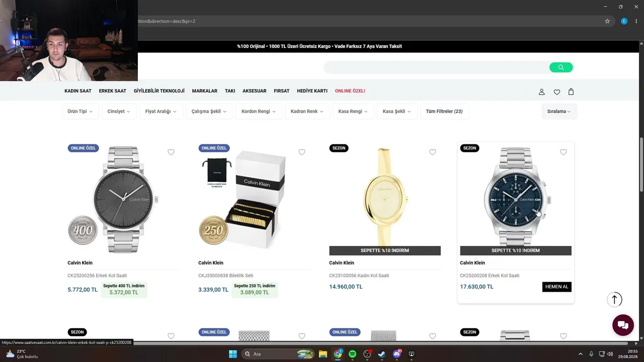Click the green search magnifier button

click(x=561, y=67)
